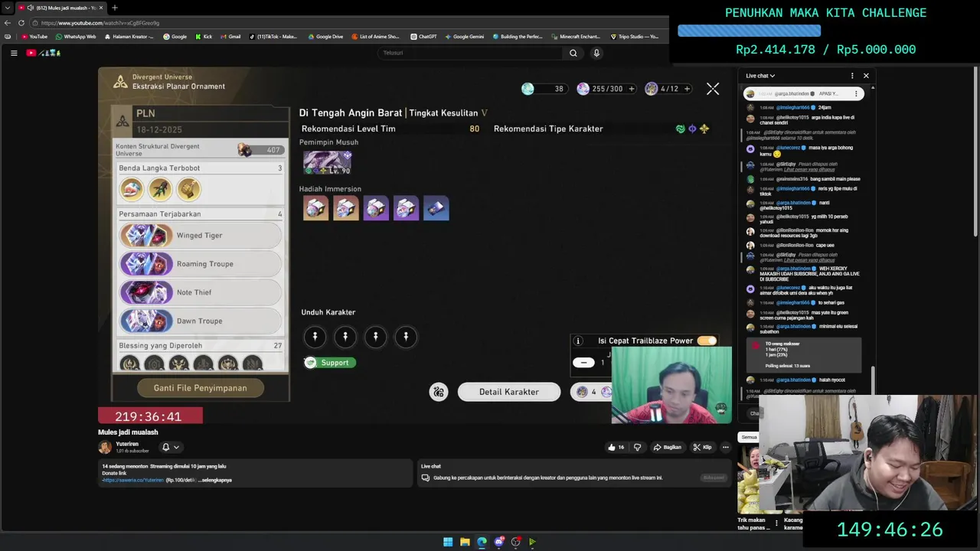Open File Explorer from taskbar

465,542
